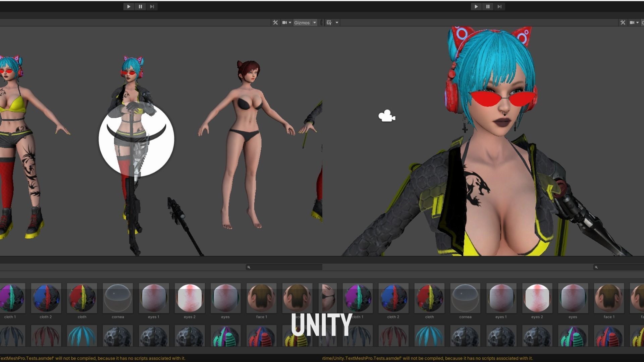The width and height of the screenshot is (644, 362).
Task: Open scene camera settings in left scene view
Action: pyautogui.click(x=284, y=22)
